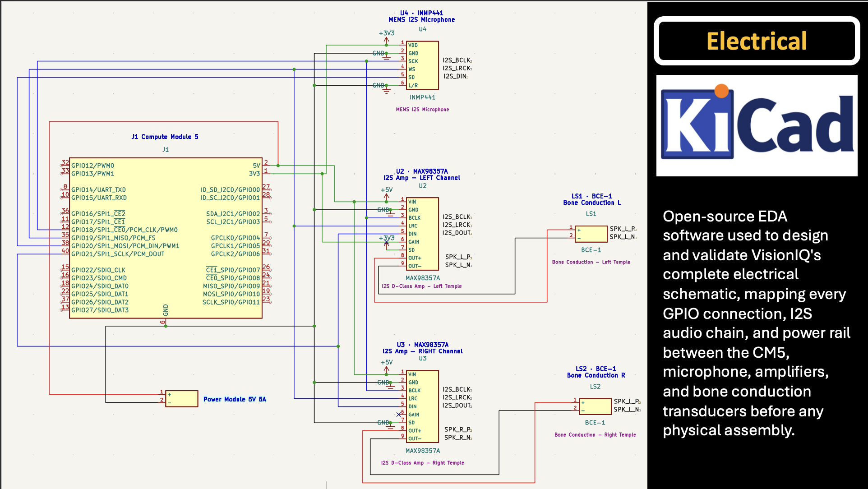868x489 pixels.
Task: Click the SPK_L_P label beside U2 outputs
Action: click(458, 257)
